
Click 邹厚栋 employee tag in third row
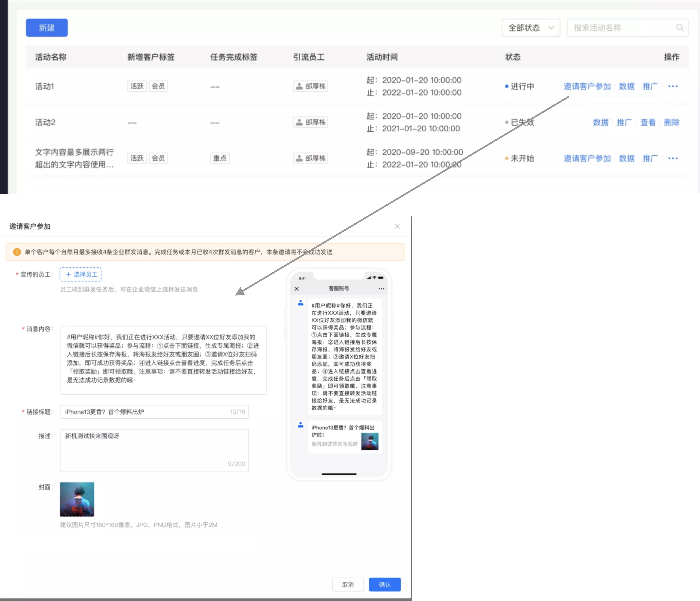310,158
